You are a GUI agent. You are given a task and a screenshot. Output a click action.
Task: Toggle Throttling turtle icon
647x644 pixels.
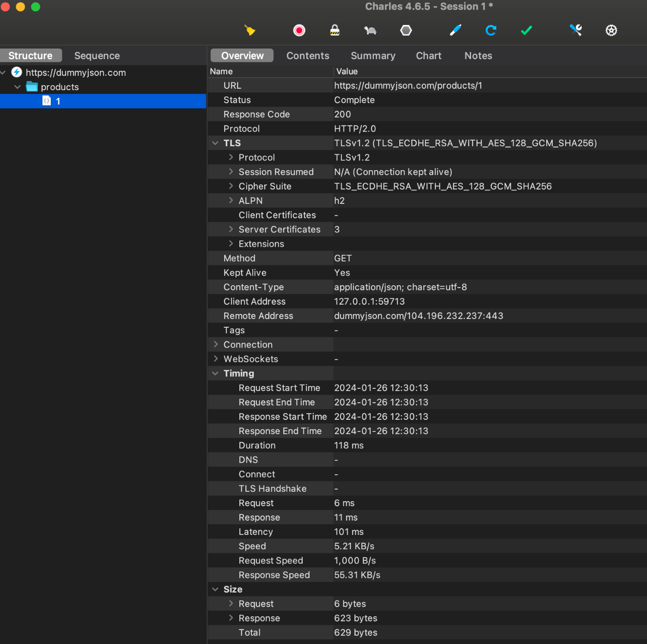[x=370, y=31]
